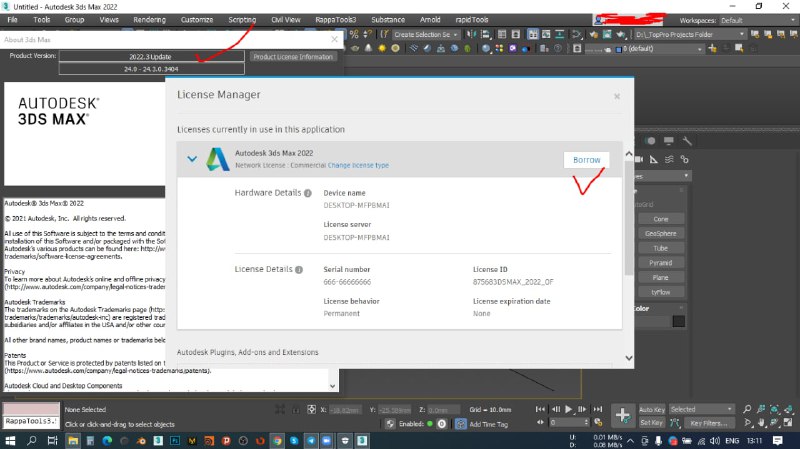Click the tyFlow object button
Viewport: 800px width, 449px height.
pyautogui.click(x=660, y=292)
